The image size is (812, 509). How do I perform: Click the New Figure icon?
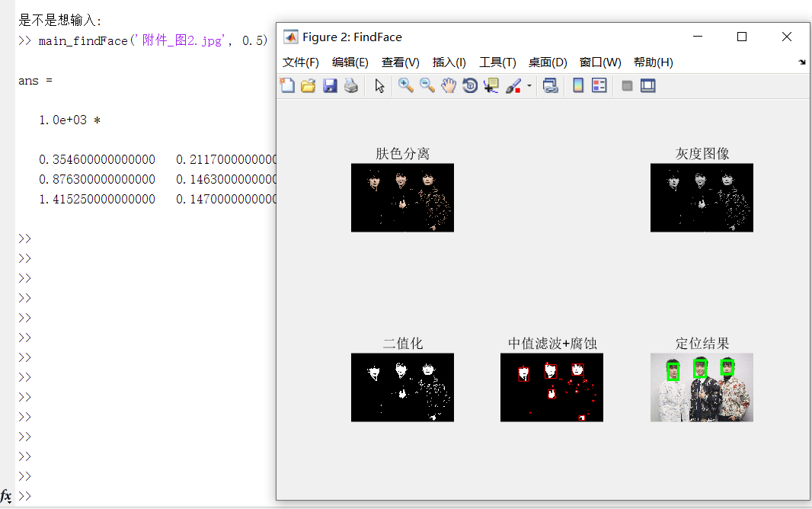pyautogui.click(x=287, y=85)
